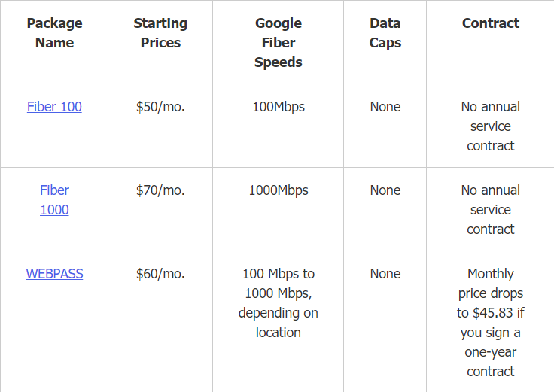Click the $45.83 one-year contract text
Viewport: 554px width, 392px height.
(x=491, y=323)
